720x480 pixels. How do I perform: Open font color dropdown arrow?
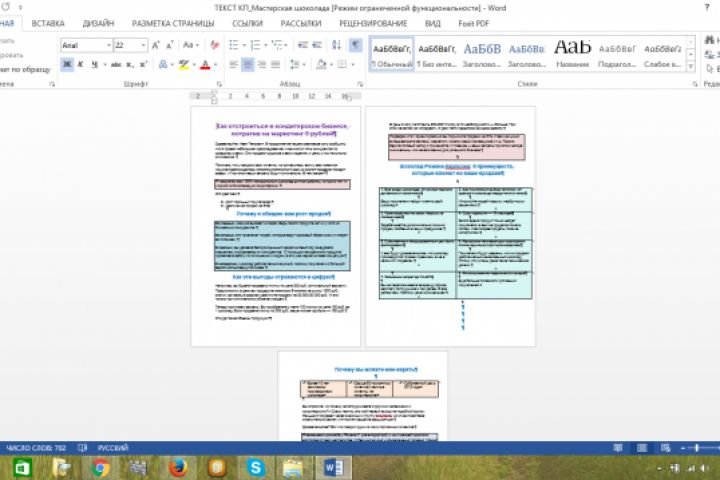coord(215,64)
